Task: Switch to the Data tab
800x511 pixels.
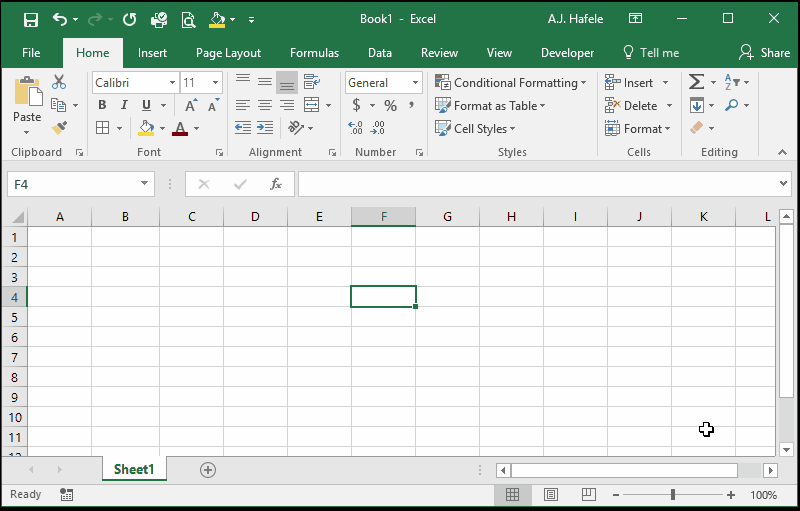Action: (x=380, y=53)
